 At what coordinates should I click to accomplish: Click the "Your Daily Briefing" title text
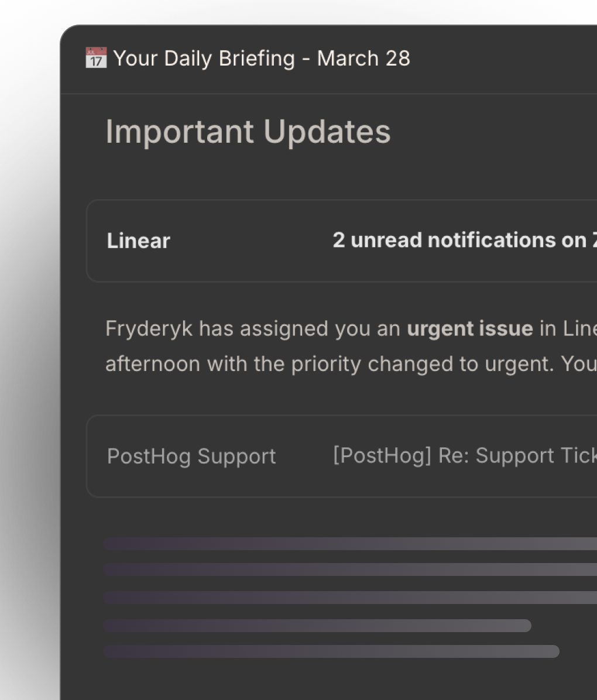[203, 59]
